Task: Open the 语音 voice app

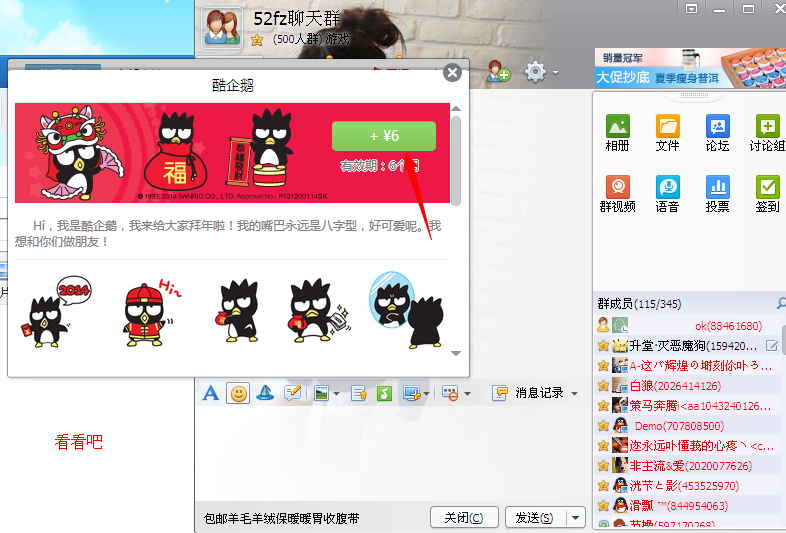Action: tap(667, 194)
